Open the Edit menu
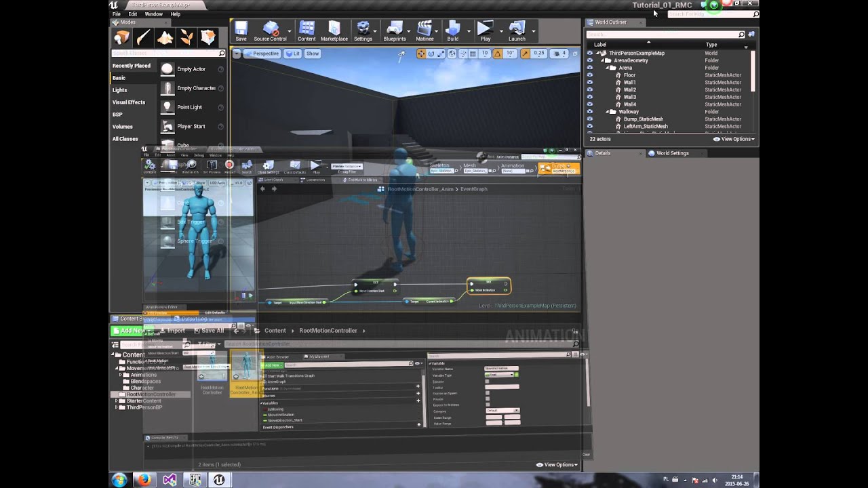 click(x=133, y=14)
